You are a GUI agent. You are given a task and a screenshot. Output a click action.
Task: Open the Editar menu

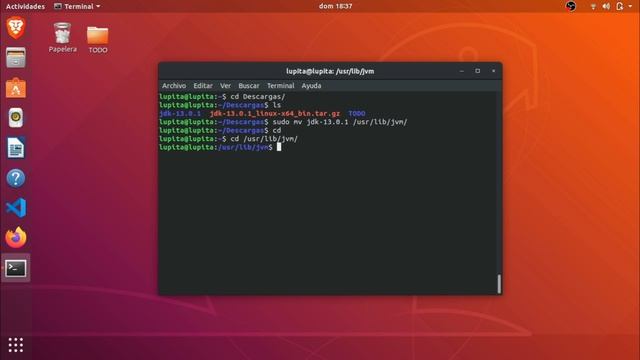(x=203, y=86)
